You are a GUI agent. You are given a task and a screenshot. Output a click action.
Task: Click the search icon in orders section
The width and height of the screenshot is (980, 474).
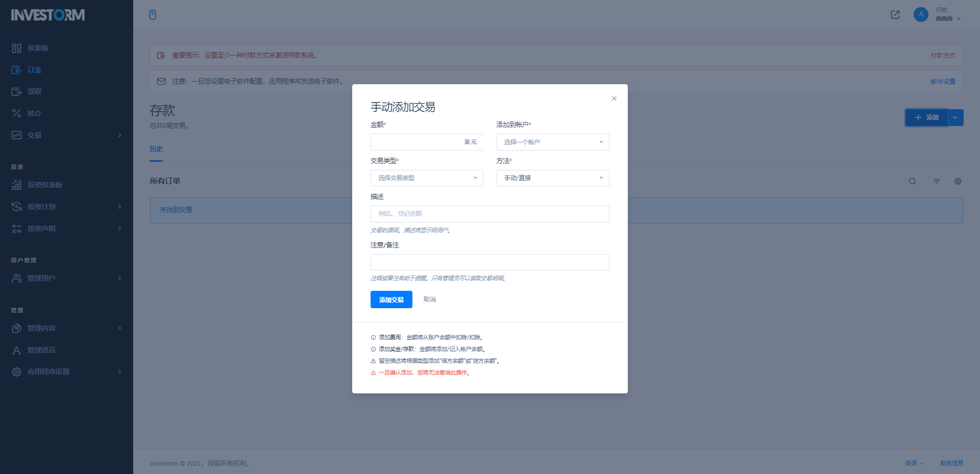point(912,181)
